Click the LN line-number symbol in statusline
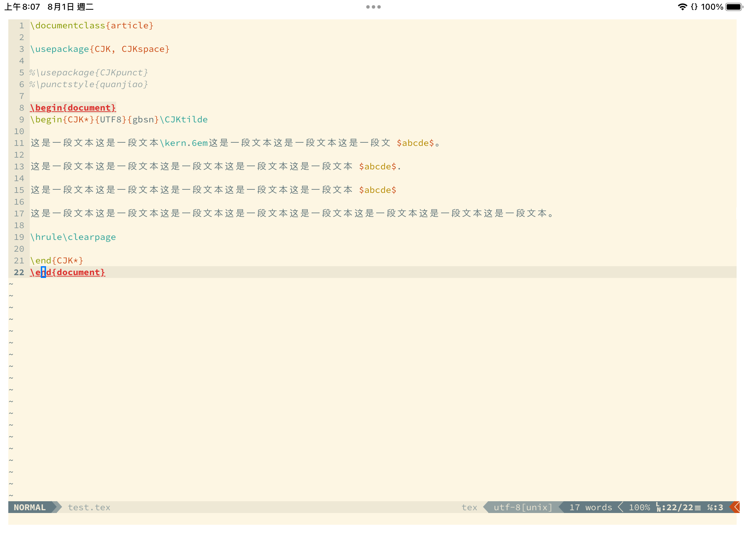Viewport: 747px width, 560px height. coord(658,507)
